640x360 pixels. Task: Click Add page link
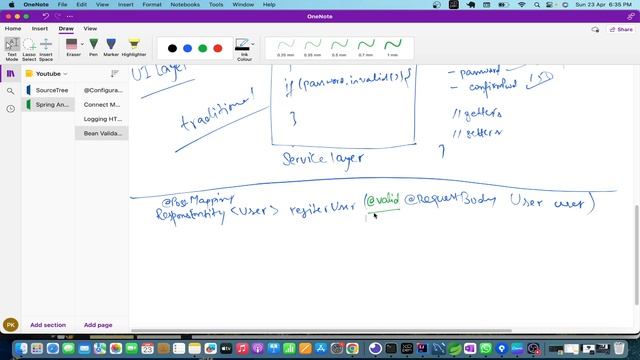click(x=98, y=325)
